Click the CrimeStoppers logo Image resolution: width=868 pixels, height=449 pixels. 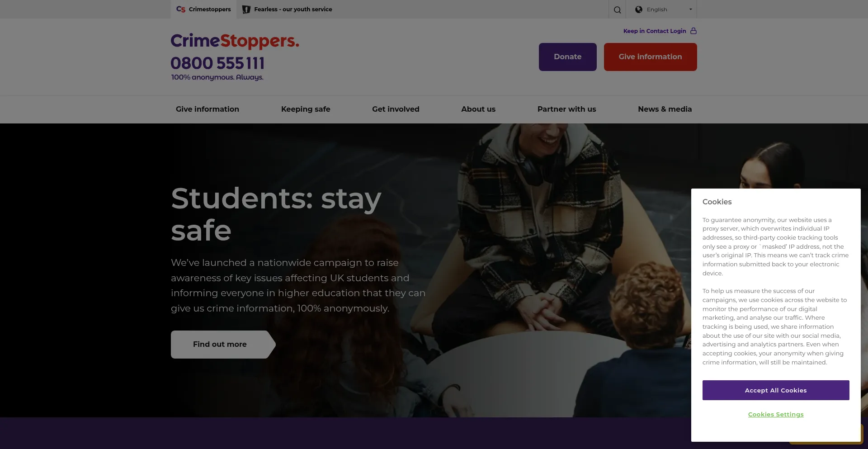click(235, 41)
